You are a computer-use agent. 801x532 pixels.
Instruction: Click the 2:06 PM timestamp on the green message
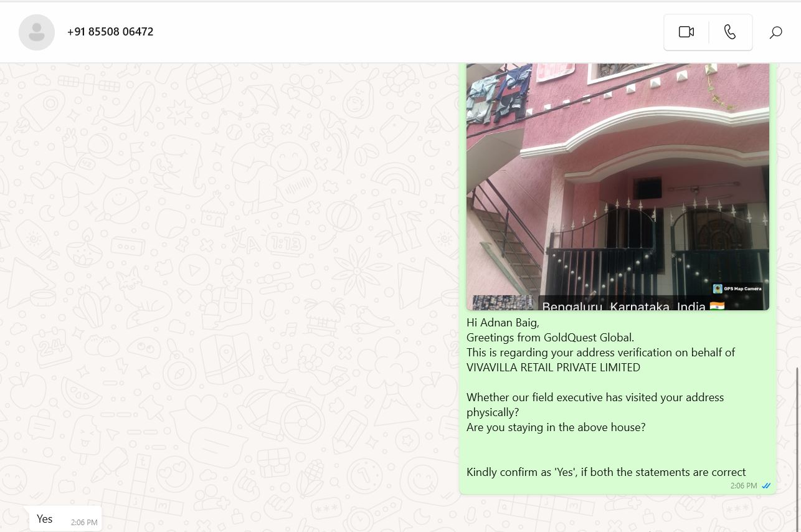(x=744, y=486)
